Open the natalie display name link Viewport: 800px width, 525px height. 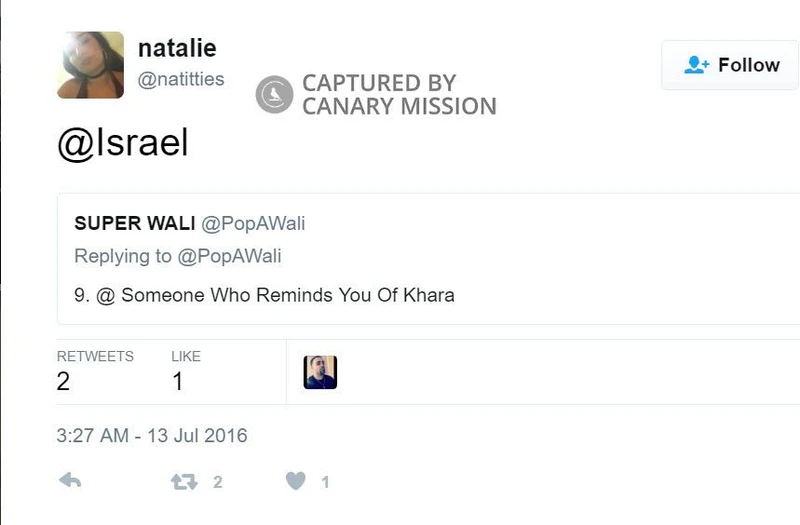click(177, 47)
